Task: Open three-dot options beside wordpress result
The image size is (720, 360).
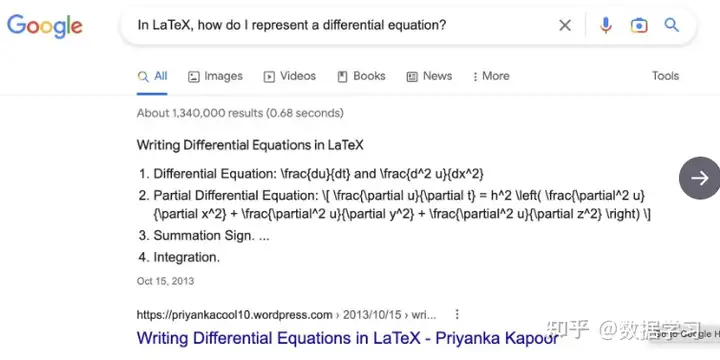Action: 457,315
